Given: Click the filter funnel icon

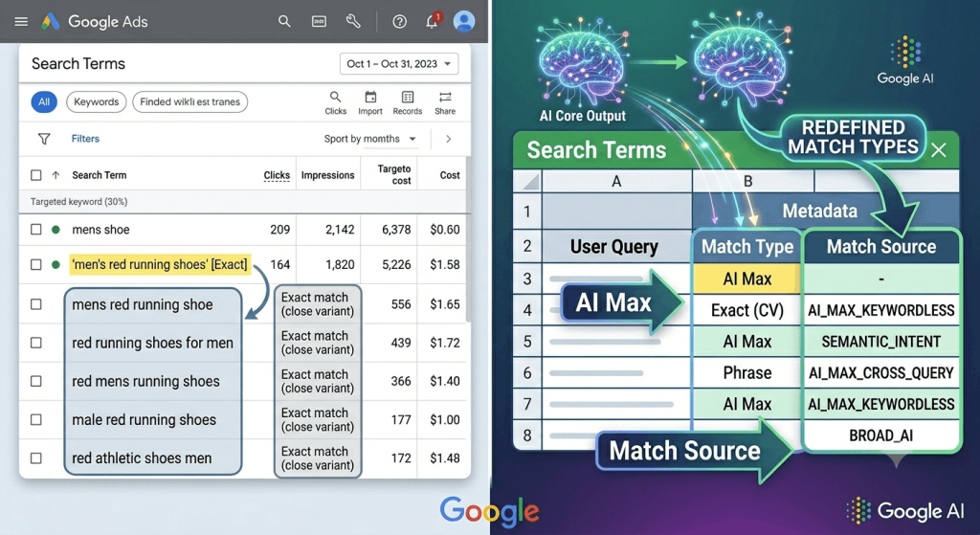Looking at the screenshot, I should point(44,139).
